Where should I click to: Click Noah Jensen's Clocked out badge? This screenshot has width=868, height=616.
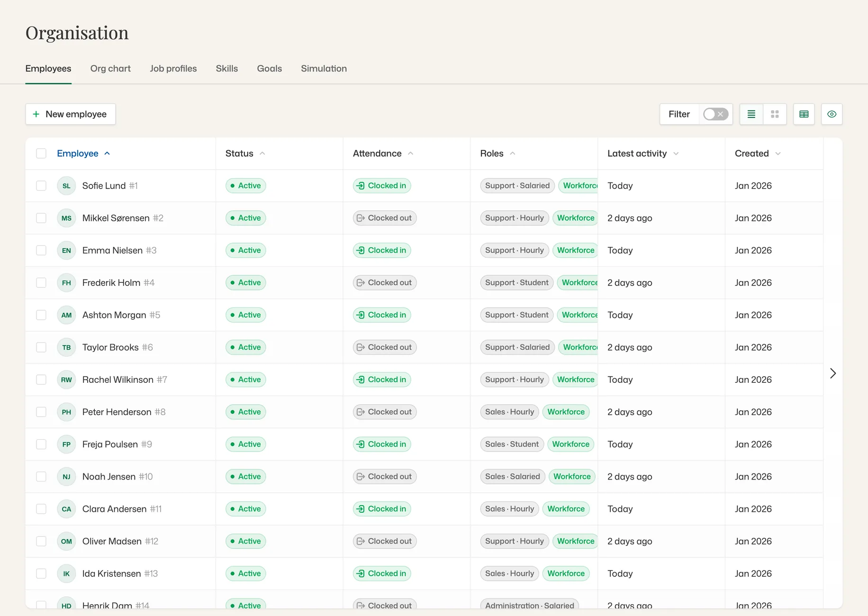click(x=385, y=477)
